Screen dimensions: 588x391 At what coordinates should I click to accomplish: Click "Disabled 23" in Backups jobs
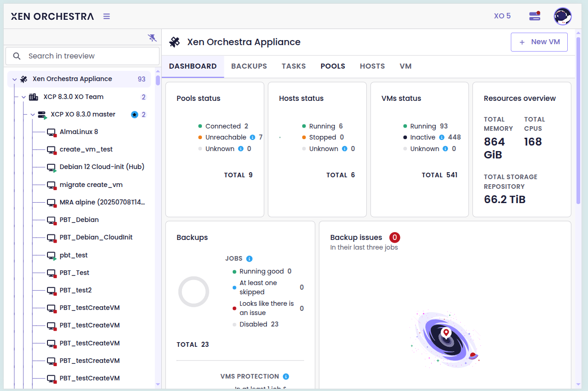tap(256, 324)
